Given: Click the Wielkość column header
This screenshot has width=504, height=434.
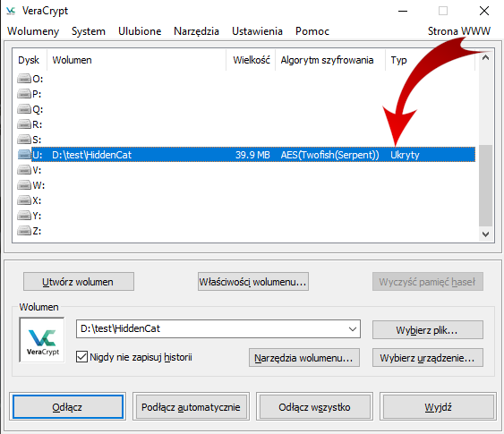Looking at the screenshot, I should coord(251,60).
